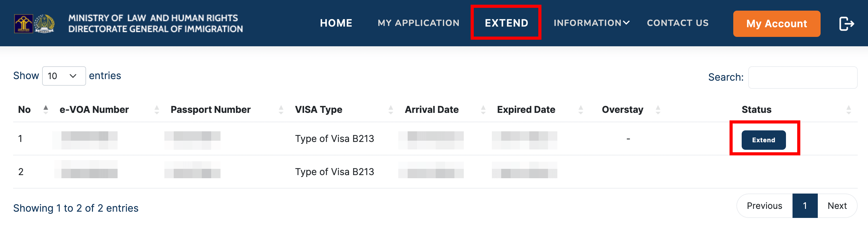
Task: Click the Ministry of Law emblem logo
Action: (23, 24)
